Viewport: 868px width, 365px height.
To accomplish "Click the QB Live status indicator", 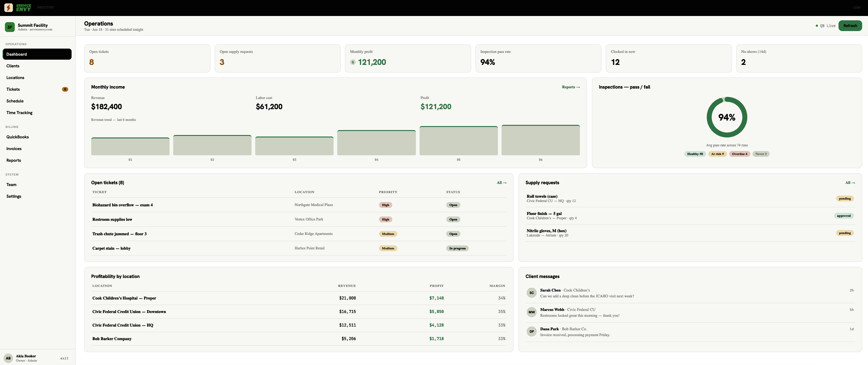I will coord(825,26).
